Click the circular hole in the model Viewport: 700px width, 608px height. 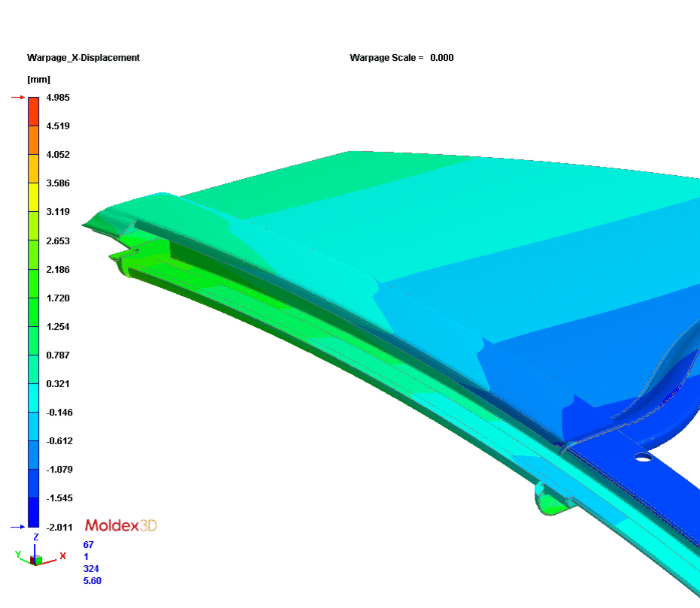click(x=644, y=457)
